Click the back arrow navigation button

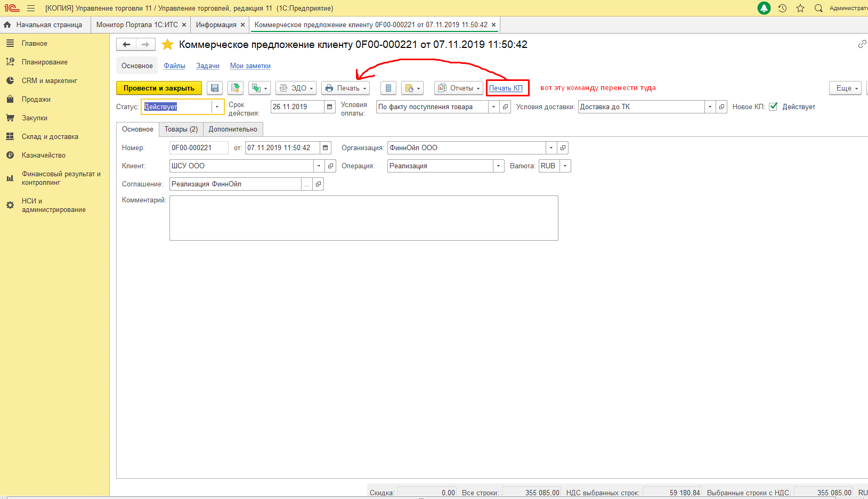[126, 45]
